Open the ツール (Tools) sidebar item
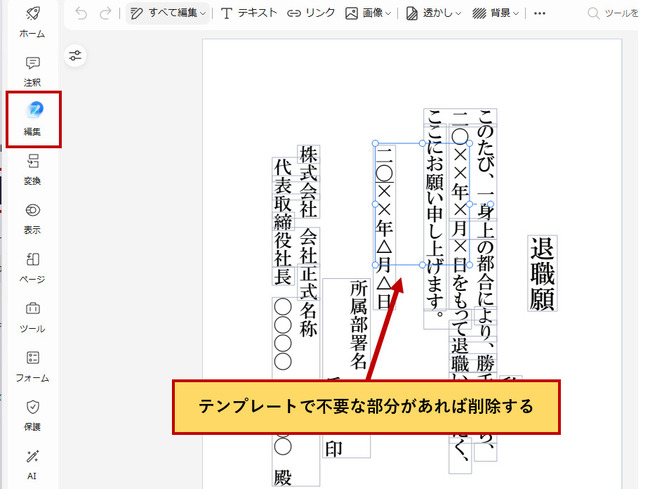Image resolution: width=650 pixels, height=489 pixels. click(32, 317)
